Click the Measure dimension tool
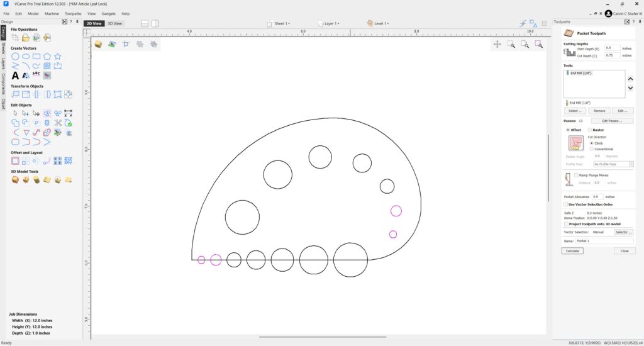The height and width of the screenshot is (346, 644). [69, 113]
